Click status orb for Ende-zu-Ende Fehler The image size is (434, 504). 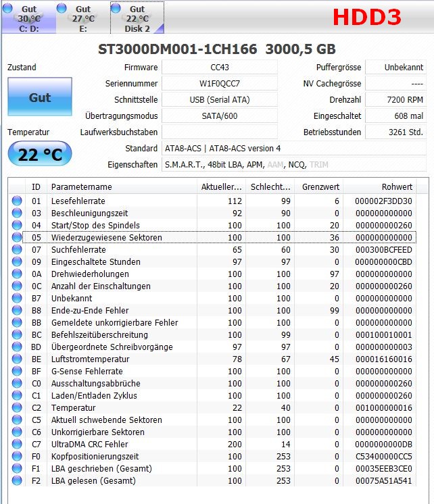point(17,311)
